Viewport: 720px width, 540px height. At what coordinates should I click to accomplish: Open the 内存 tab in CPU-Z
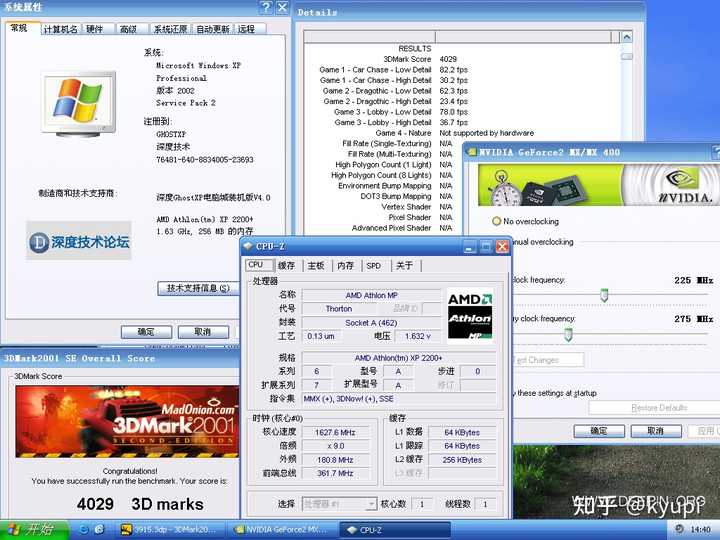tap(345, 265)
